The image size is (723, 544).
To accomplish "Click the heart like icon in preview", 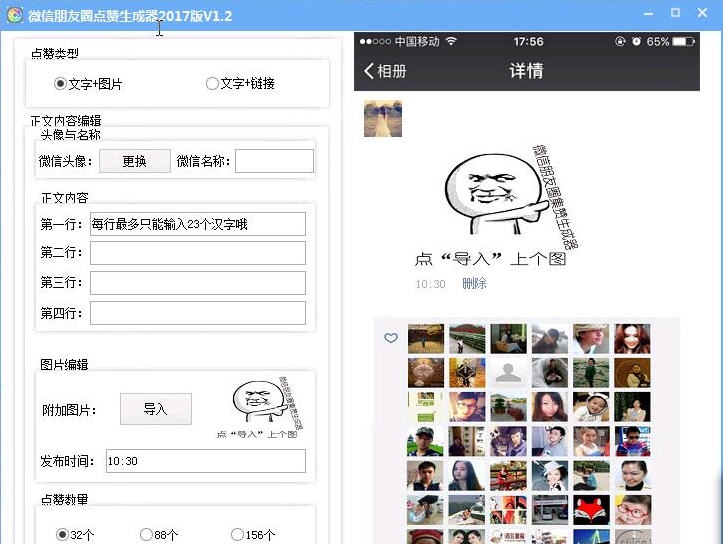I will pos(391,338).
